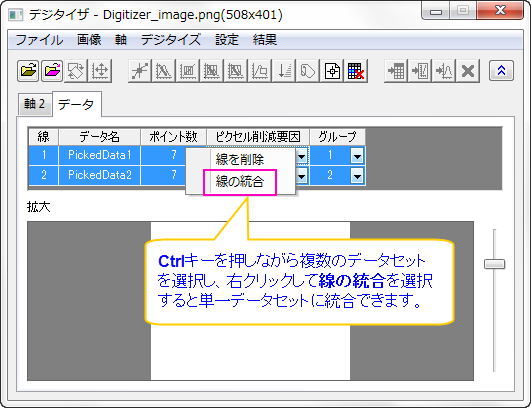Click the white zoom preview image area
Viewport: 531px width, 408px height.
pos(251,352)
